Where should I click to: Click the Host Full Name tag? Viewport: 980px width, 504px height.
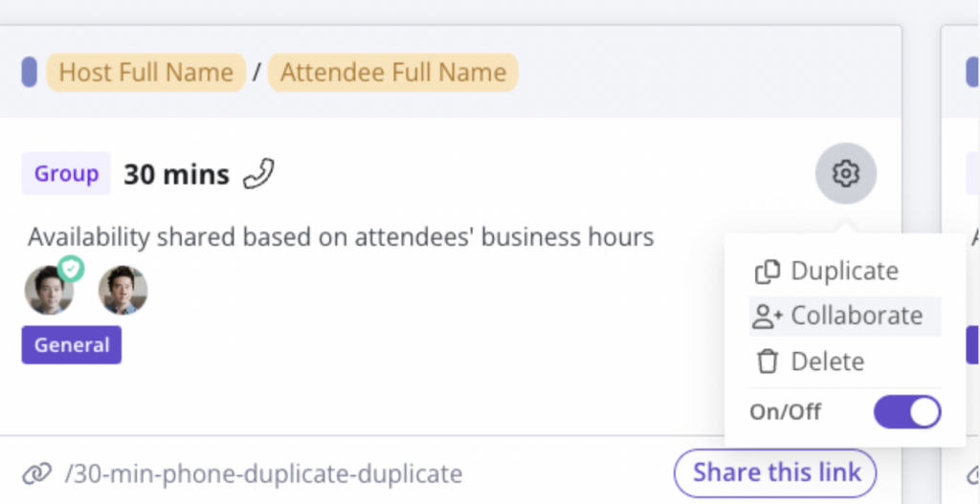pos(146,73)
